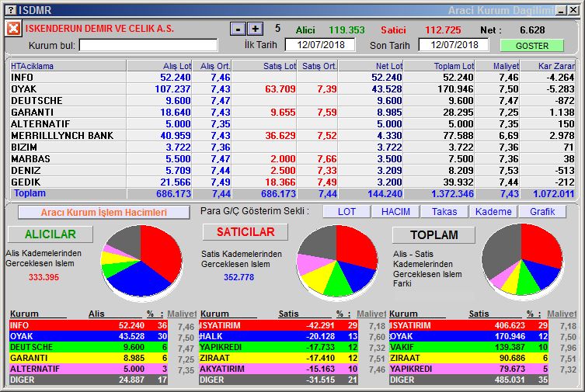Decrease the count with the minus button
The image size is (585, 392).
238,29
